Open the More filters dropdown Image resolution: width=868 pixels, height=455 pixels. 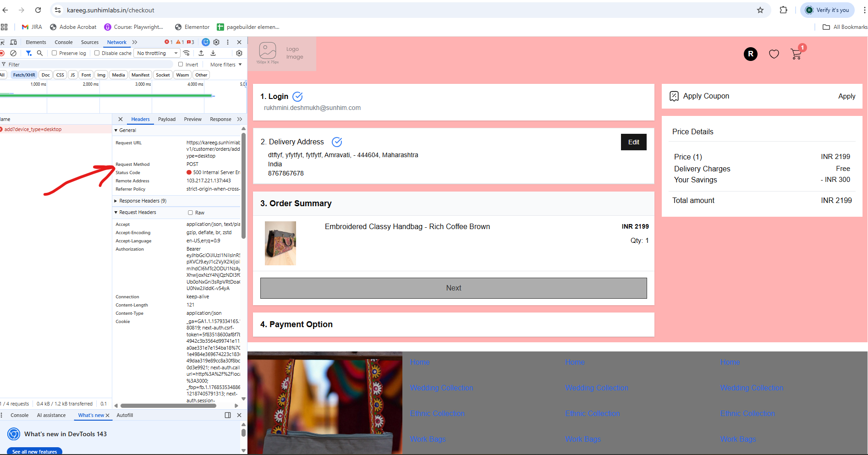point(226,65)
